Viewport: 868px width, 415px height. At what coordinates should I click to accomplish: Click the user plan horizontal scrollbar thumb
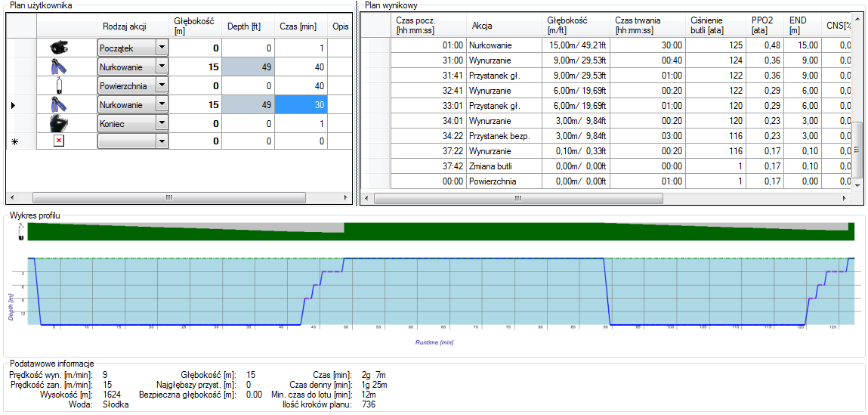[168, 198]
